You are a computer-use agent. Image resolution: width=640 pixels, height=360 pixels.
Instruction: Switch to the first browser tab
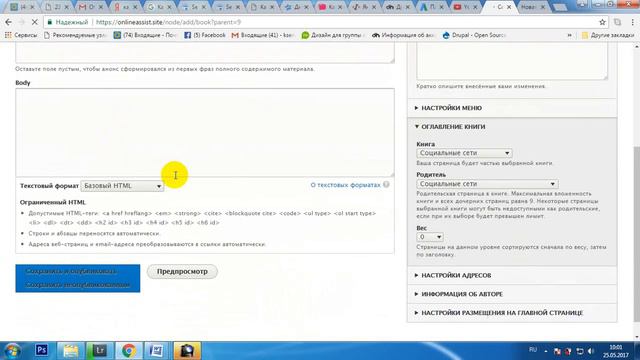(22, 7)
